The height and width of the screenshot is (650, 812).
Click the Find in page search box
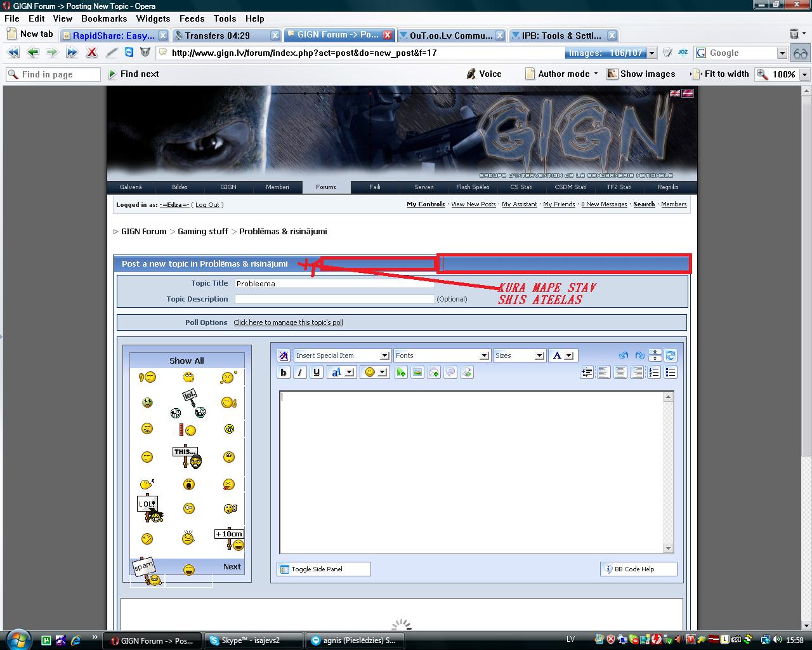click(53, 74)
